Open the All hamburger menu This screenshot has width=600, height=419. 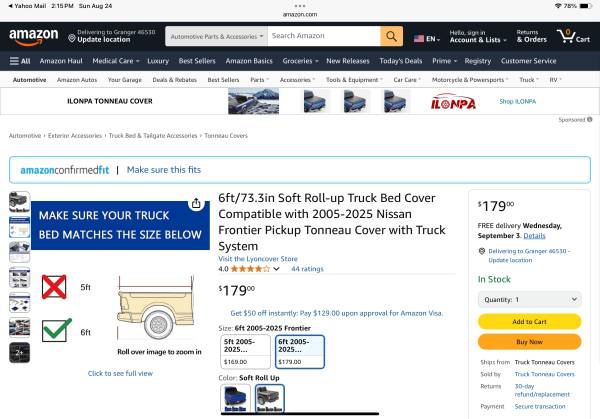(20, 61)
